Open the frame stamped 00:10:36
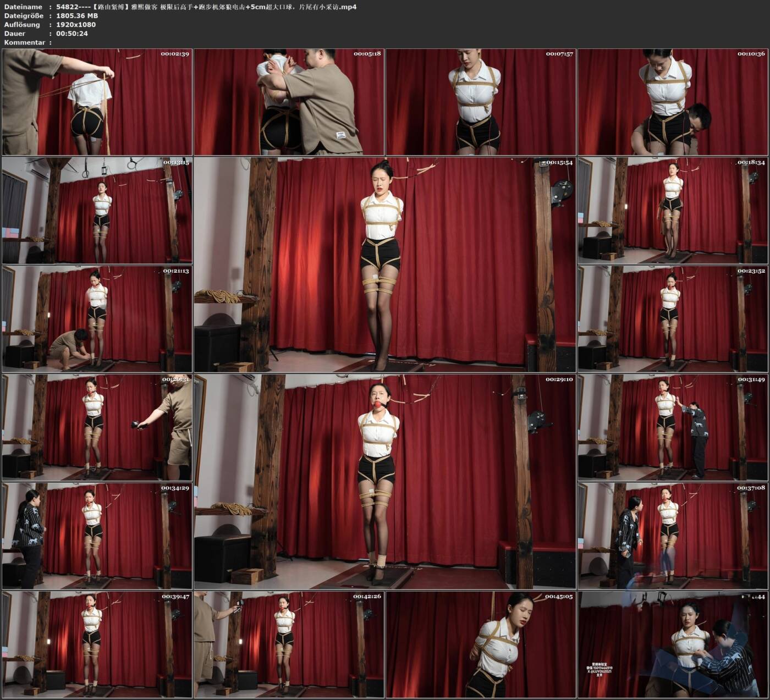 [x=673, y=102]
